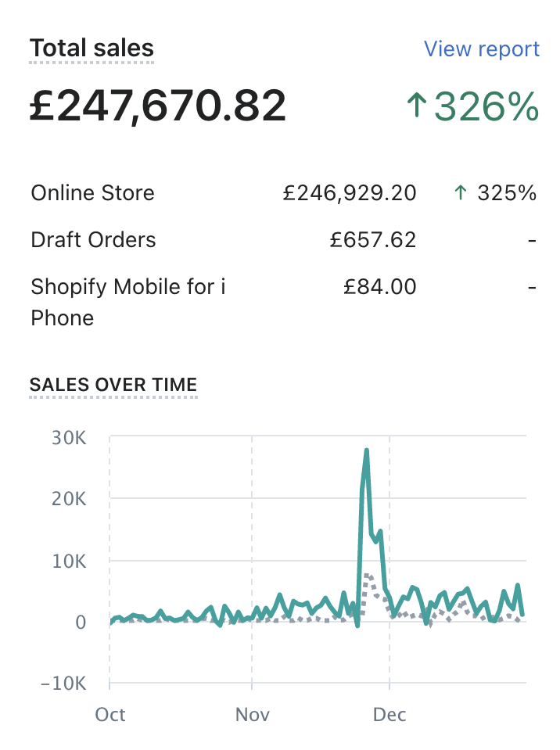The height and width of the screenshot is (750, 560).
Task: Click the SALES OVER TIME label
Action: 113,385
